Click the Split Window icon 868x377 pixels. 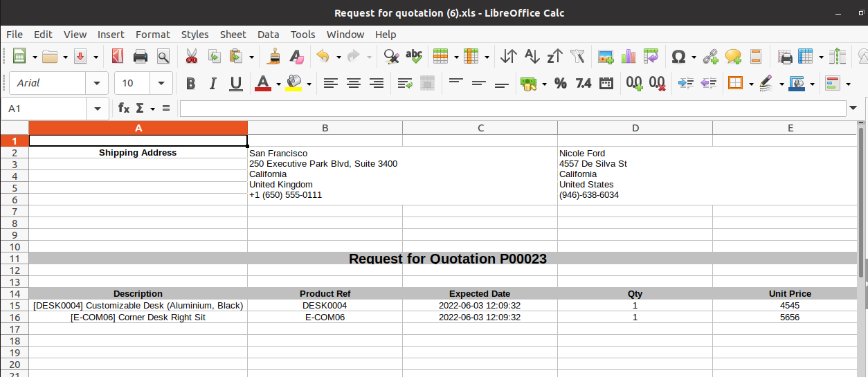[838, 57]
